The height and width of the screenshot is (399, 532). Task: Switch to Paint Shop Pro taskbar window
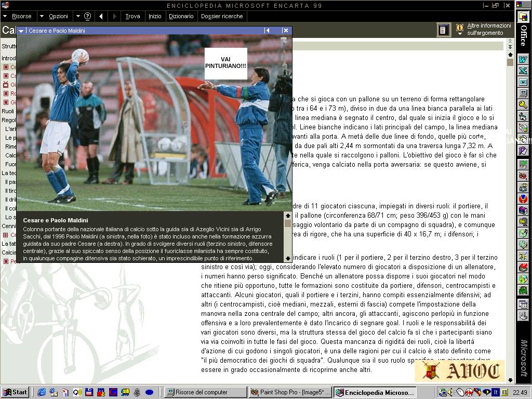tap(290, 392)
